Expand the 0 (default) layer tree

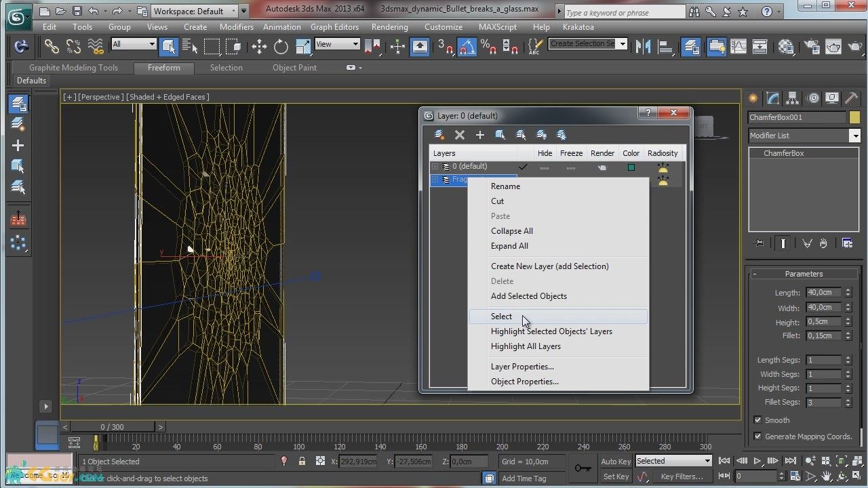click(x=435, y=167)
